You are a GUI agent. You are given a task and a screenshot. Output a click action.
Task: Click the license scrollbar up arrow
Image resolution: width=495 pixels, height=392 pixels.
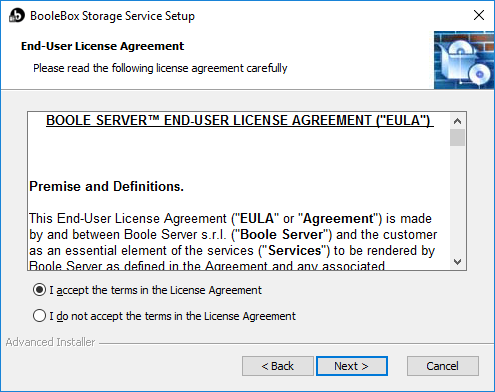457,121
